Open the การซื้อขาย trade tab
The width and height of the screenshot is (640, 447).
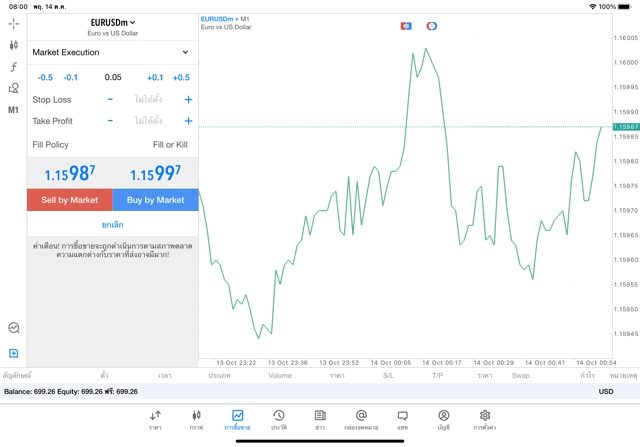point(237,420)
